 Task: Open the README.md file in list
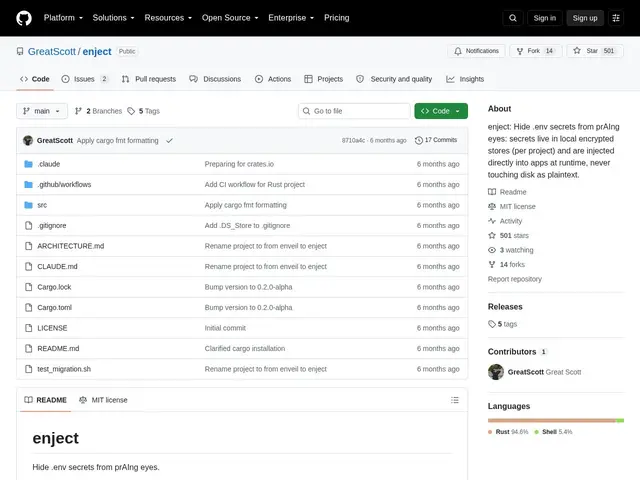click(58, 349)
